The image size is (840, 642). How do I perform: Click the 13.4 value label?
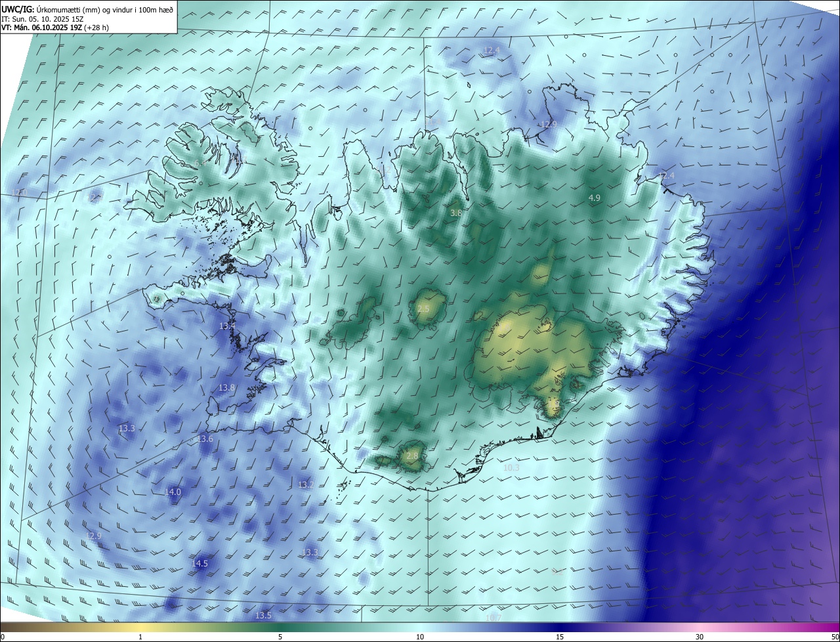pyautogui.click(x=227, y=326)
